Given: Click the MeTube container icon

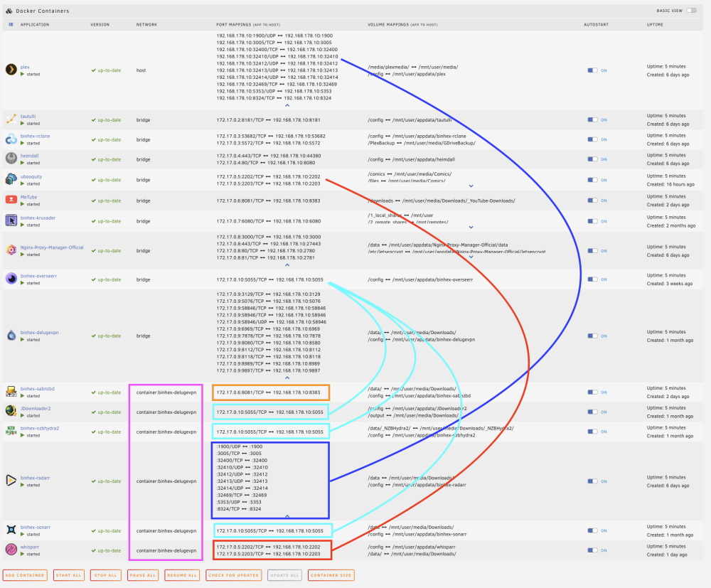Looking at the screenshot, I should [11, 200].
